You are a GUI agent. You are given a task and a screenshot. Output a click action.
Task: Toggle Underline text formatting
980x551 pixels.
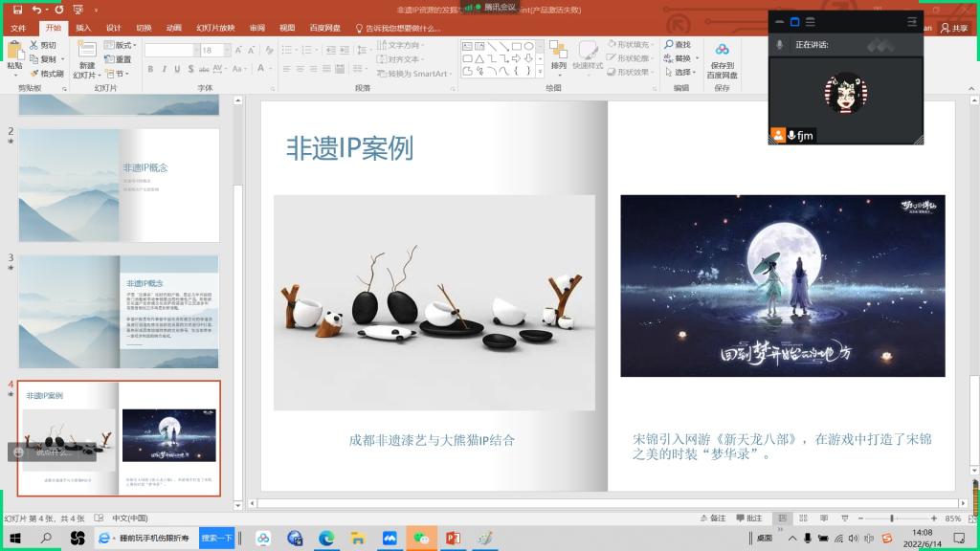(x=178, y=69)
